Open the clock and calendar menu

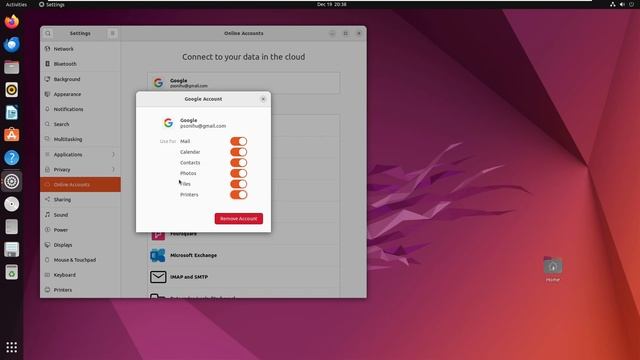(x=331, y=4)
